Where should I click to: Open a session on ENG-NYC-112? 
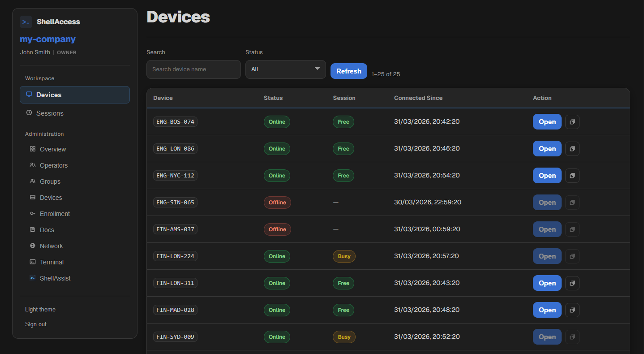pyautogui.click(x=547, y=176)
